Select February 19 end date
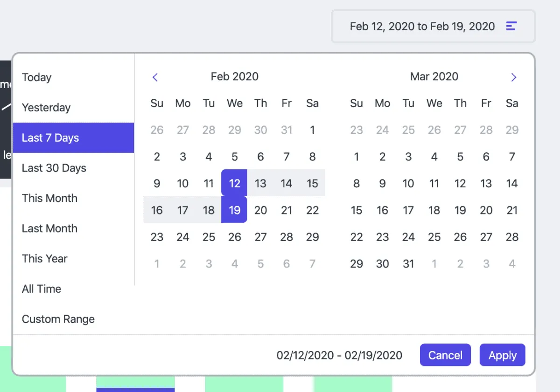Viewport: 560px width, 392px height. click(234, 210)
